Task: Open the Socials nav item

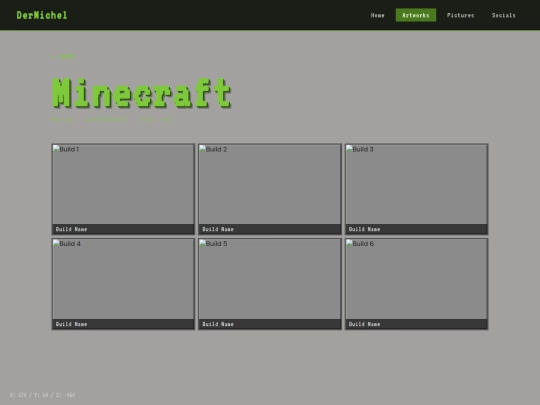Action: click(503, 15)
